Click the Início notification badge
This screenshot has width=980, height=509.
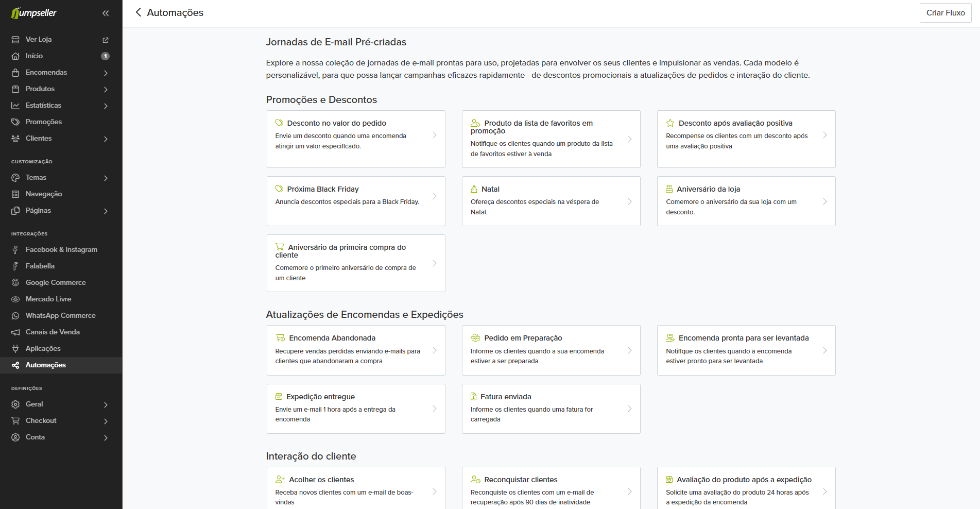pos(105,56)
